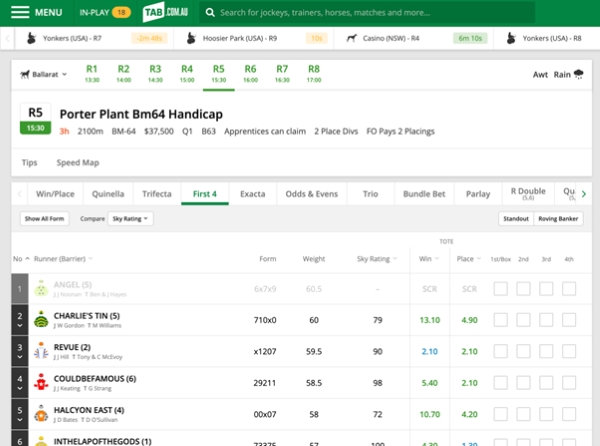Click Angel's jockey silks icon
The height and width of the screenshot is (446, 600).
(x=41, y=288)
